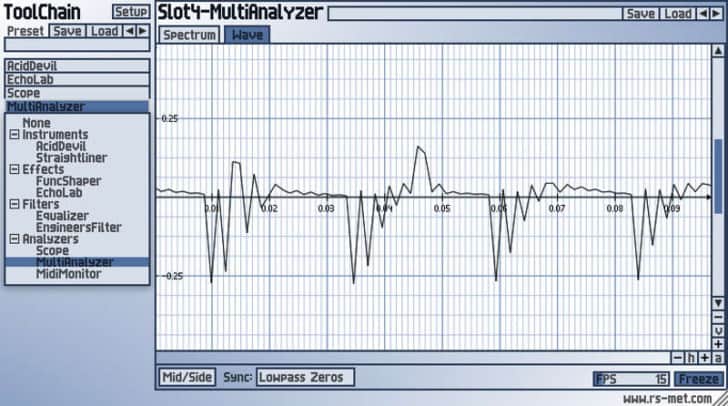Screen dimensions: 728x406
Task: Pick AcidDevil under Instruments
Action: pyautogui.click(x=61, y=146)
